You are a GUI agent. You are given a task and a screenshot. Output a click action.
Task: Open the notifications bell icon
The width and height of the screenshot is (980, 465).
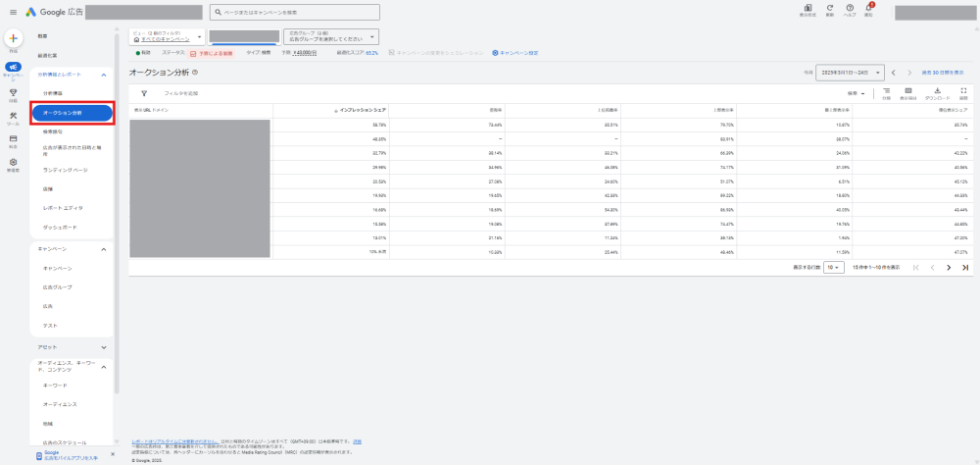[x=868, y=8]
